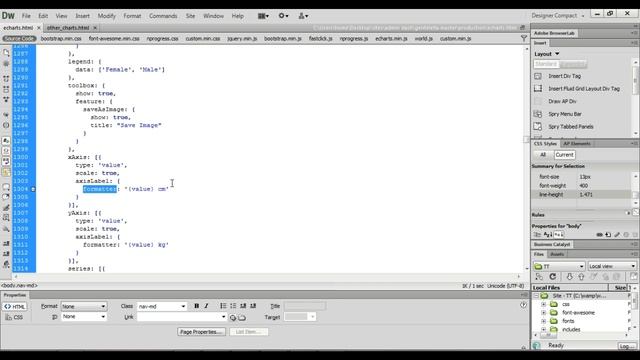The width and height of the screenshot is (640, 360).
Task: Click the Point to File icon beside Link
Action: pyautogui.click(x=233, y=317)
